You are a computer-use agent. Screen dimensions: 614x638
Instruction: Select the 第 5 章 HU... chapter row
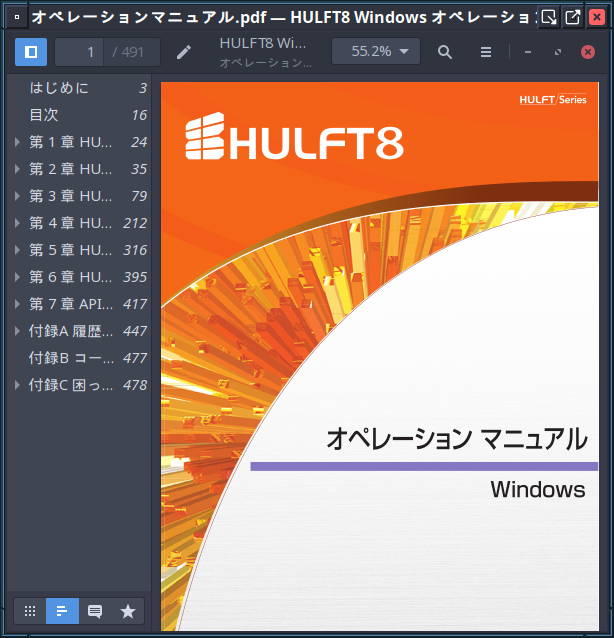point(79,250)
